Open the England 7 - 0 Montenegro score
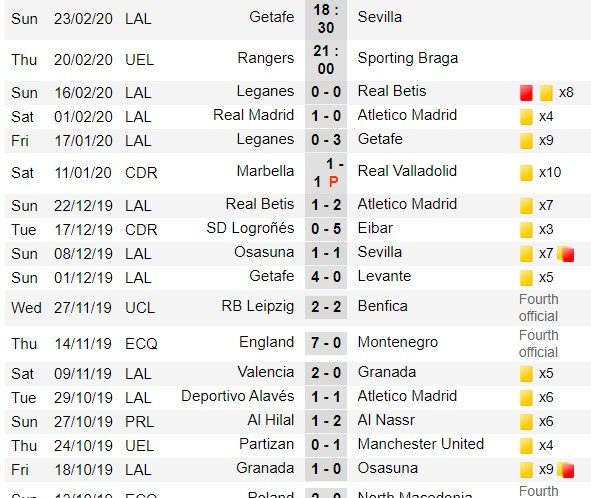The height and width of the screenshot is (498, 591). (326, 343)
